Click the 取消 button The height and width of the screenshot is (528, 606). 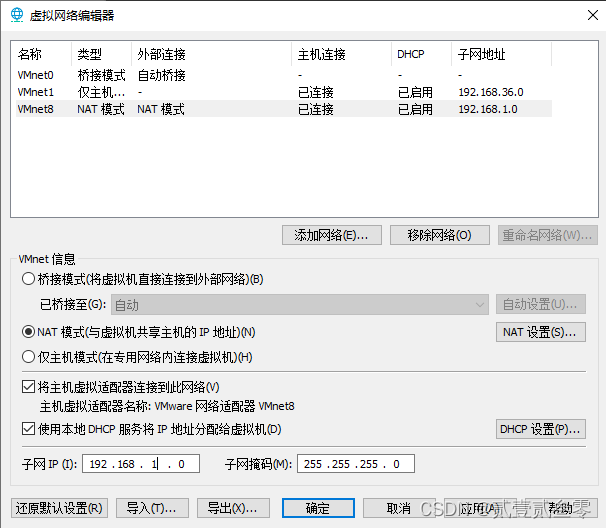tap(399, 508)
